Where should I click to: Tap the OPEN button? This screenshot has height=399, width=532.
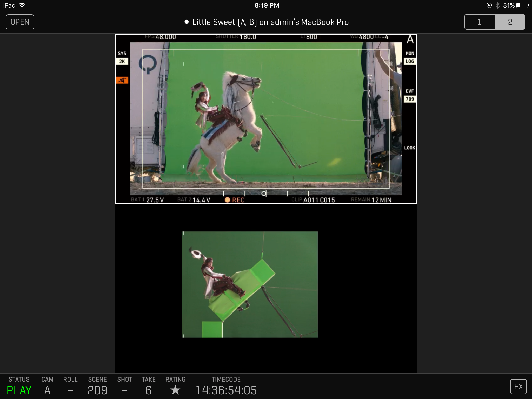pos(20,22)
